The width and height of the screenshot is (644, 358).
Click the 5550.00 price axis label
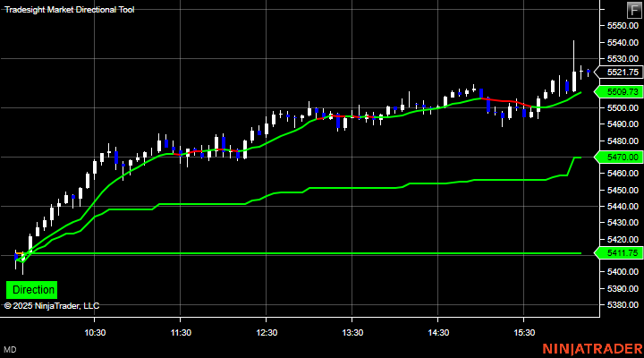(623, 25)
